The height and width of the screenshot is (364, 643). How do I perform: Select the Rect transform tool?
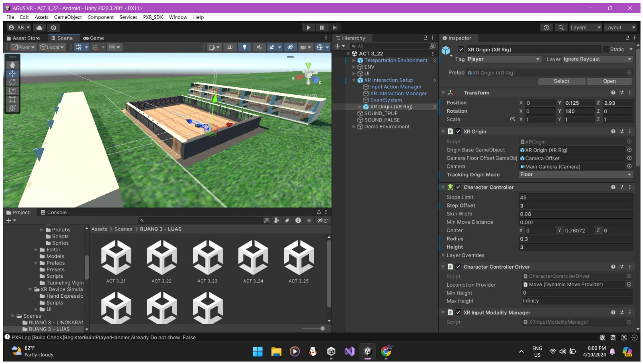[12, 99]
